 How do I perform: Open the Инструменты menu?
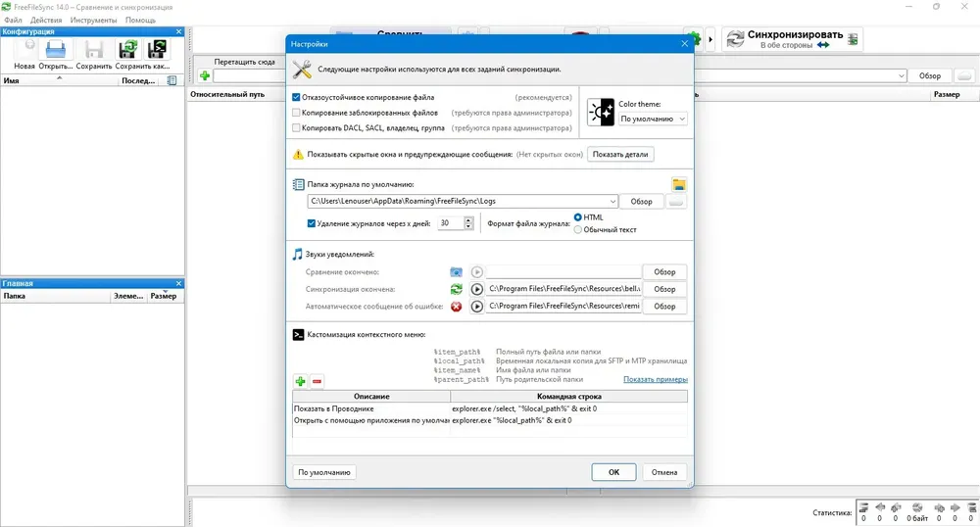click(x=93, y=20)
